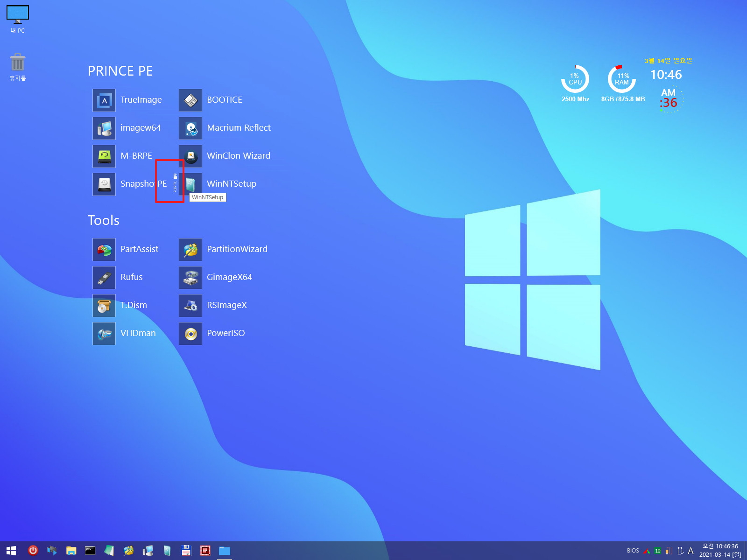Open the file explorer icon on the taskbar
747x560 pixels.
71,551
